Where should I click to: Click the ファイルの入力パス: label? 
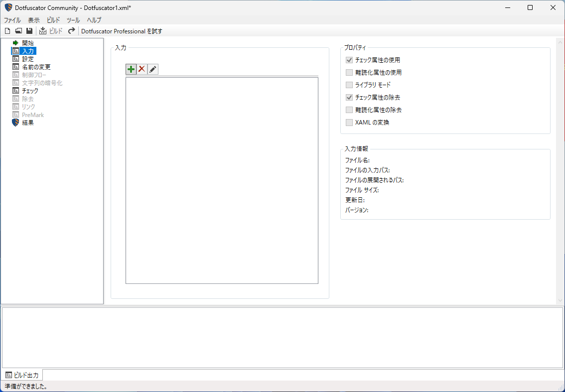(x=368, y=170)
